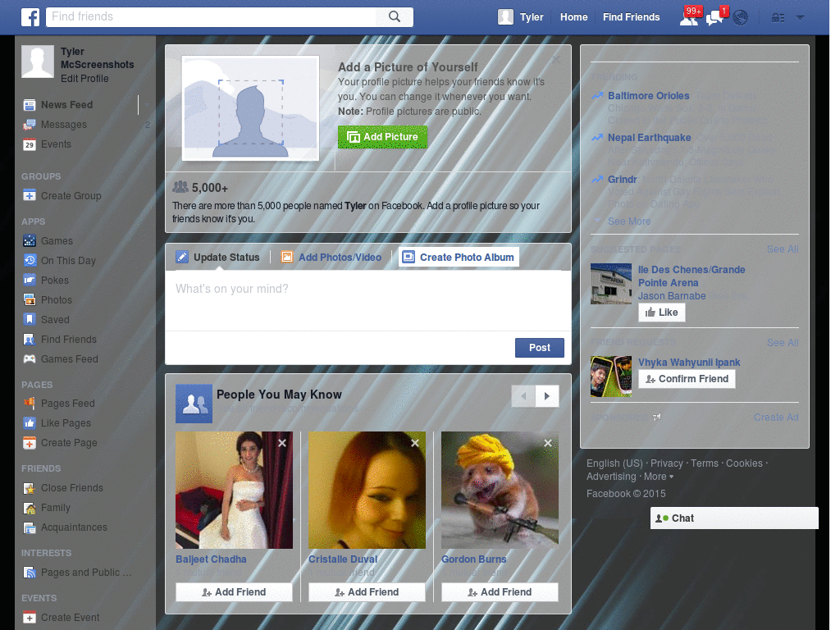Dismiss the Add a Picture card

557,59
